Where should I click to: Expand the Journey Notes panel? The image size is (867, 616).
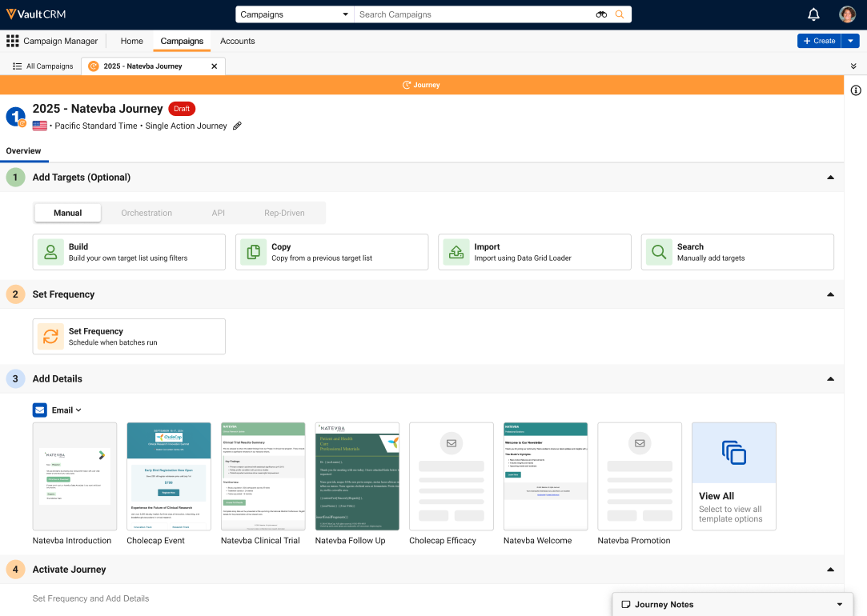[x=839, y=605]
